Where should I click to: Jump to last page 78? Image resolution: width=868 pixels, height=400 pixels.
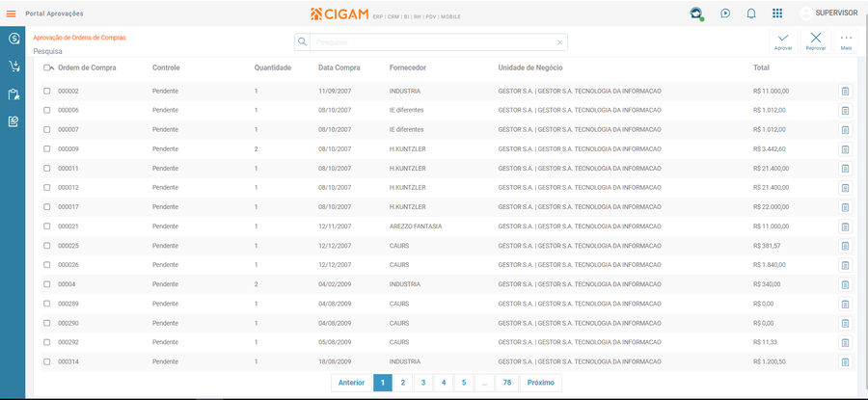(507, 383)
